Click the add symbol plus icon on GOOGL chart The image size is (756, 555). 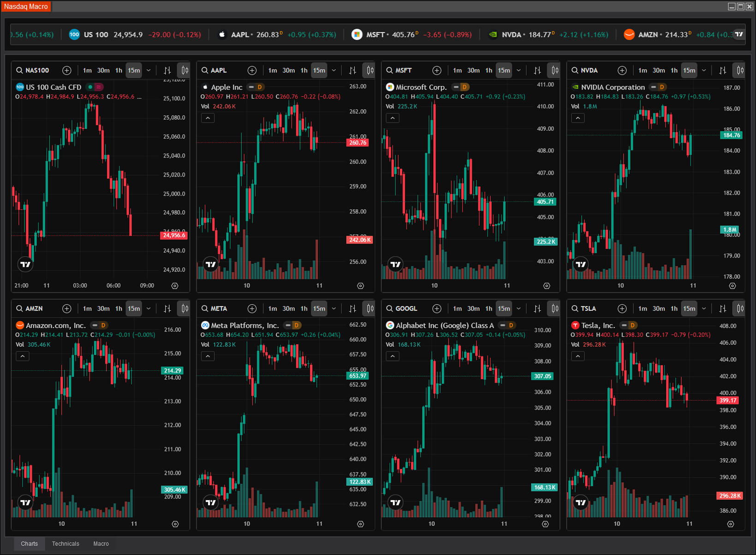coord(437,309)
